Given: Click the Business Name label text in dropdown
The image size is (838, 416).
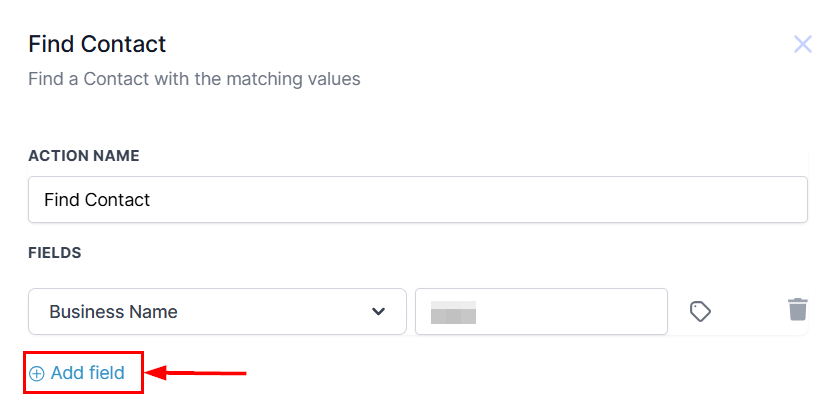Looking at the screenshot, I should point(113,312).
